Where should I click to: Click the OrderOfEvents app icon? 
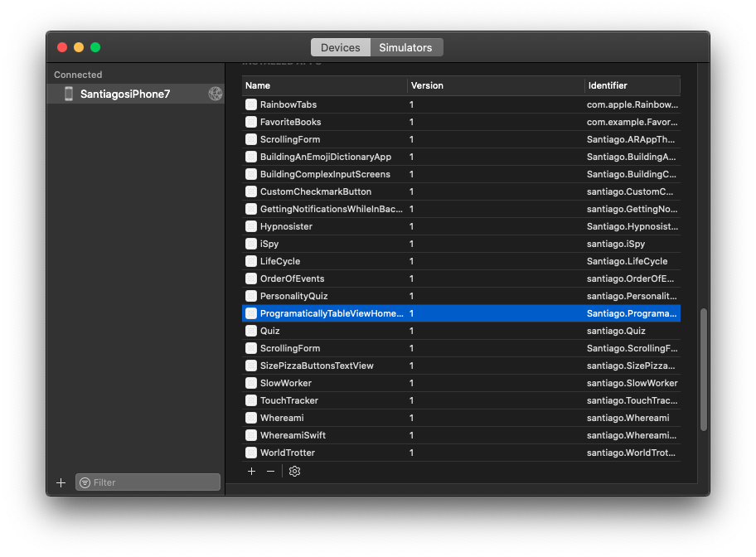(x=251, y=278)
